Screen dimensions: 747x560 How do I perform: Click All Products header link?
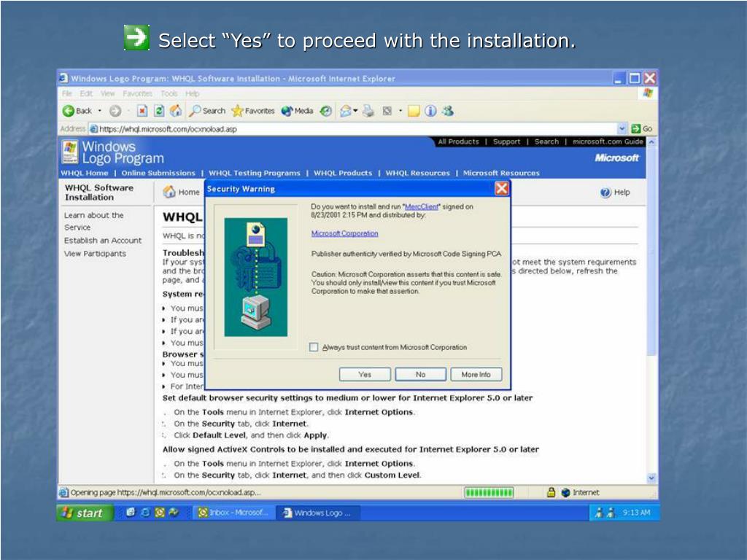pos(458,141)
